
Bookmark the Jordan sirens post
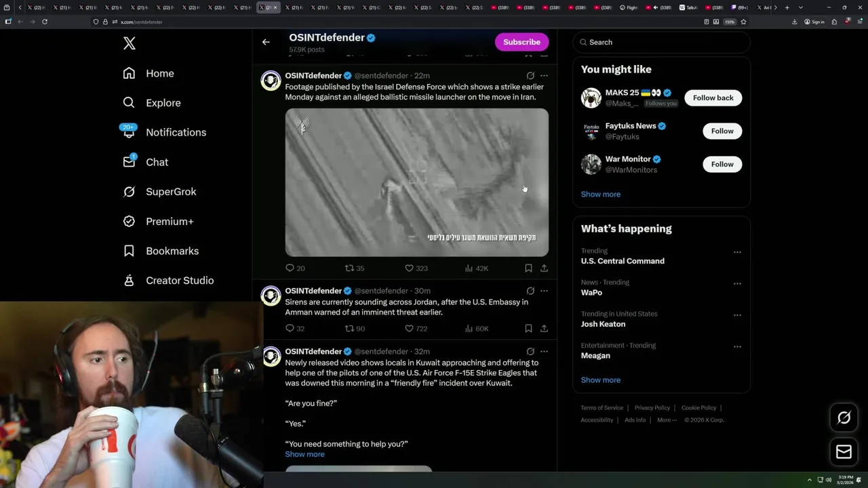point(528,329)
